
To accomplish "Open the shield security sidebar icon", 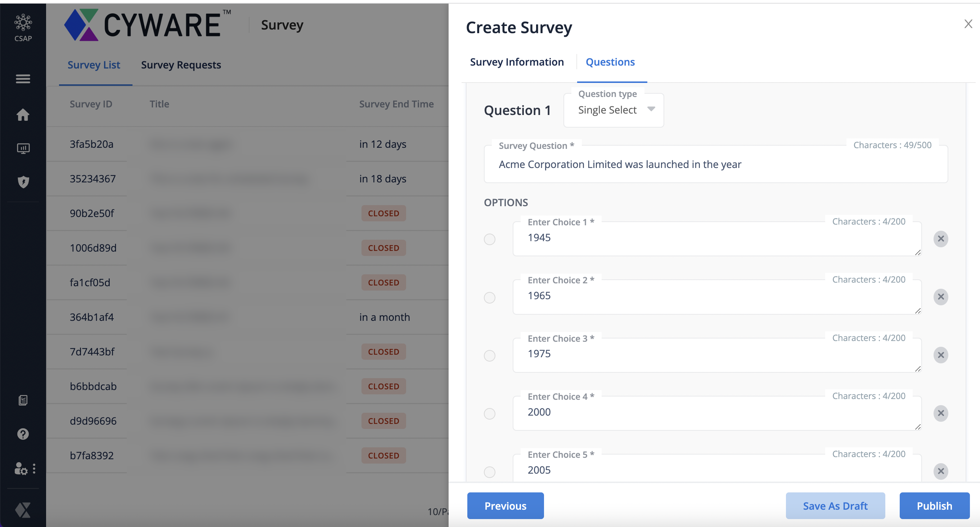I will [x=23, y=182].
